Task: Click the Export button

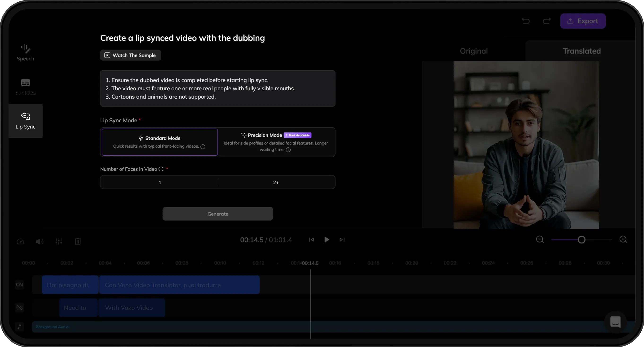Action: [x=583, y=21]
